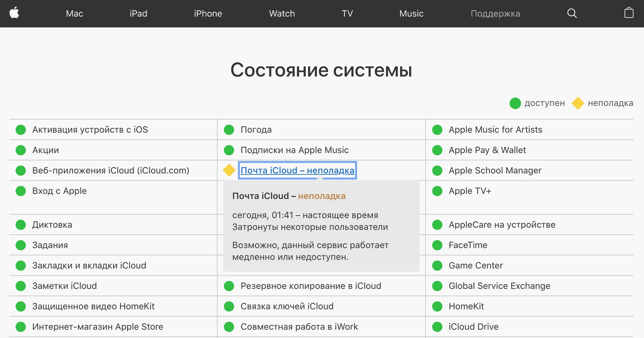Open the Поддержка menu item
Screen dimensions: 644x338
pyautogui.click(x=495, y=13)
